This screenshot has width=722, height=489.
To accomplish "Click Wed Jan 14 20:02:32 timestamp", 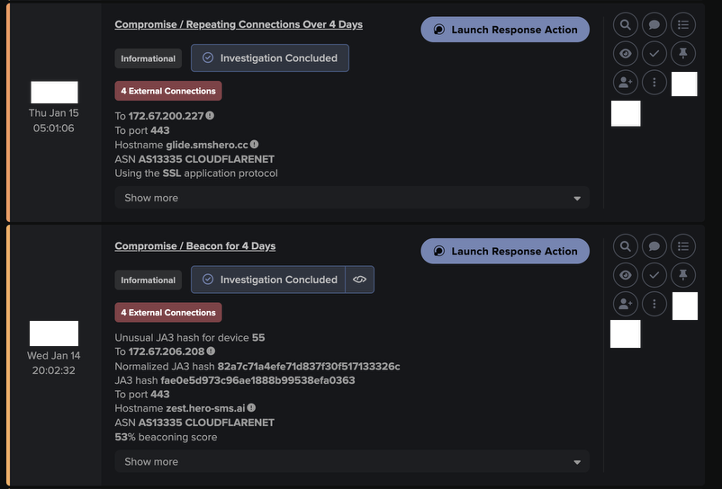I will [54, 363].
